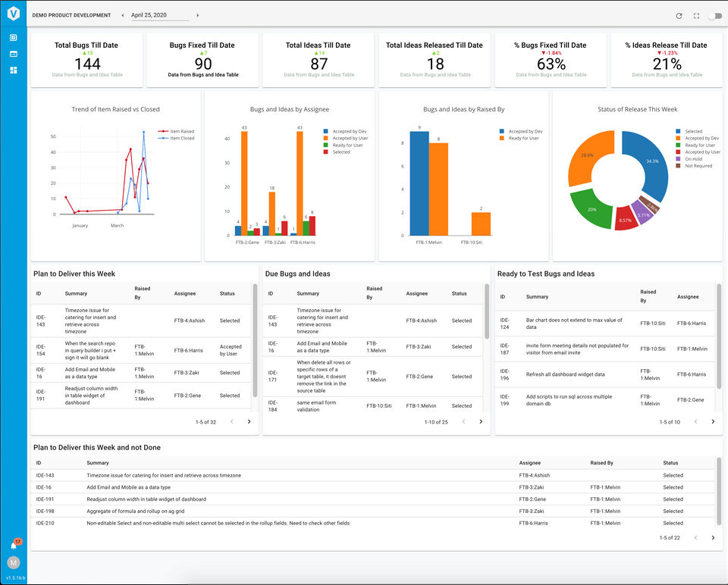Select IDE-196 Refresh all dashboard widget data row
This screenshot has height=585, width=728.
tap(605, 374)
